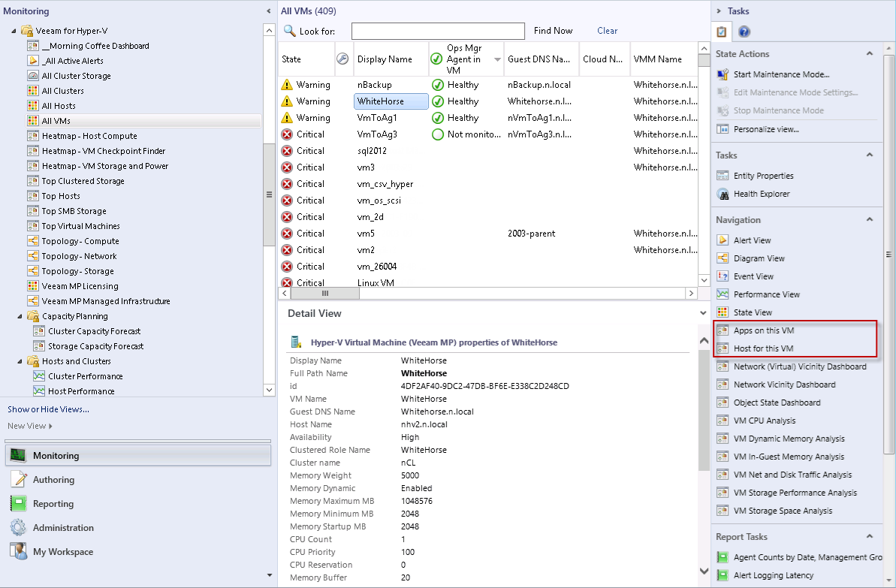Select the All Cluster Storage icon
The width and height of the screenshot is (896, 588).
pos(33,75)
